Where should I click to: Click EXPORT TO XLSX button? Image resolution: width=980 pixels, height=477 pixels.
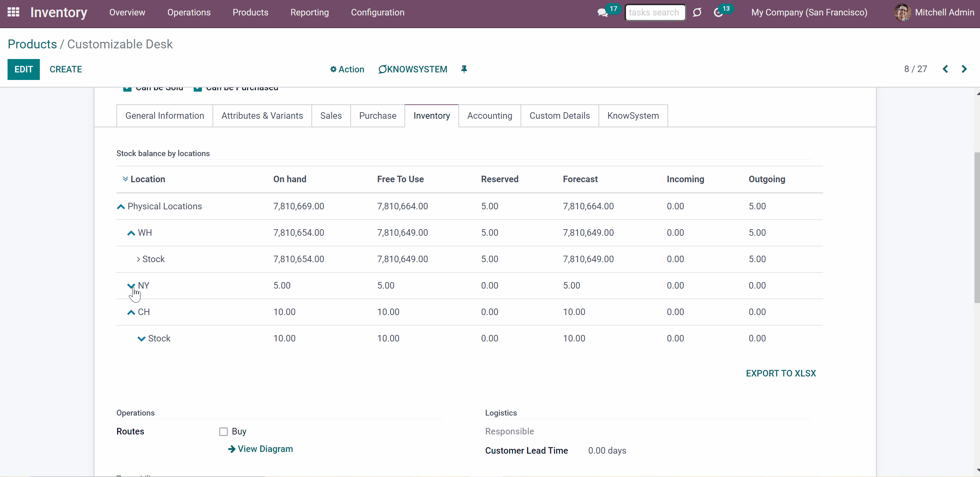(x=780, y=373)
